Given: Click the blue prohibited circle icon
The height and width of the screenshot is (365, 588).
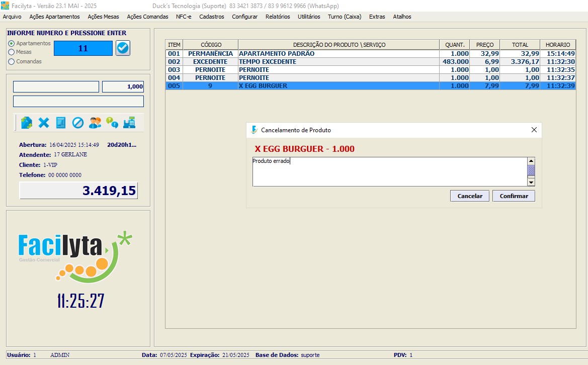Looking at the screenshot, I should click(77, 123).
